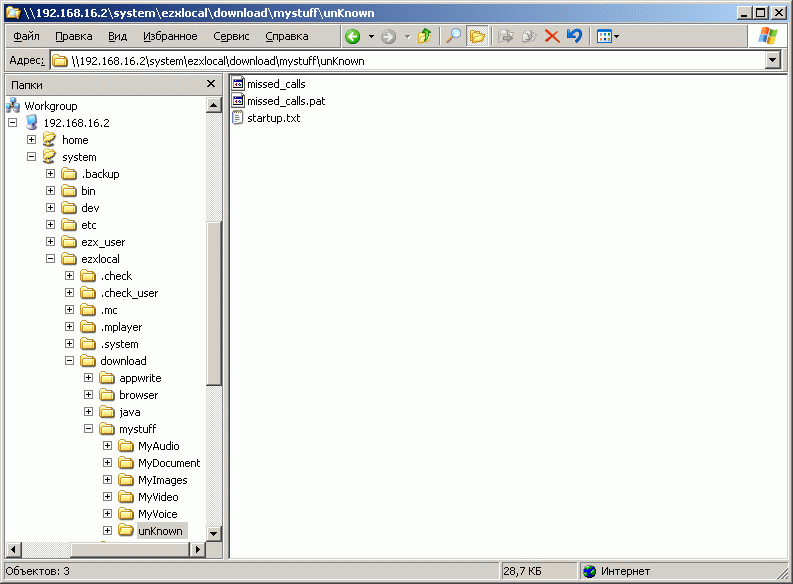This screenshot has height=584, width=793.
Task: Close the Папки folders pane
Action: pyautogui.click(x=211, y=84)
